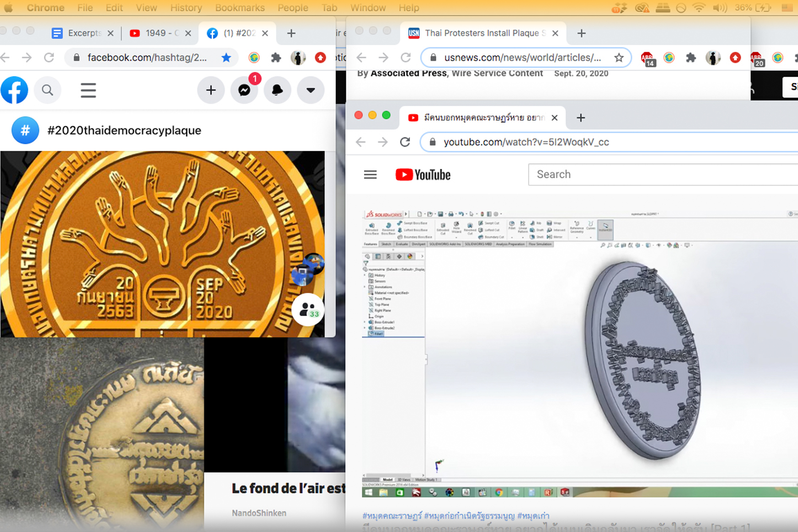Open the Bookmarks menu
The height and width of the screenshot is (532, 798).
coord(240,8)
